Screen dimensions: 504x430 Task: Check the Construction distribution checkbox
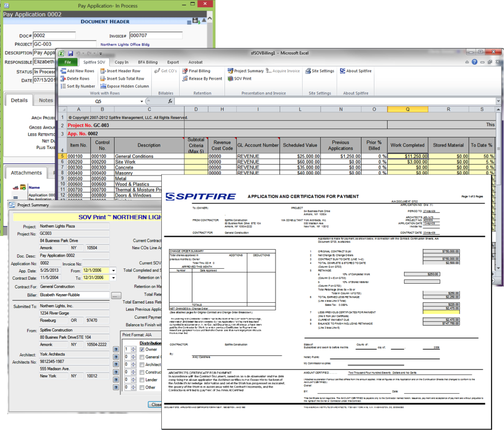142,372
